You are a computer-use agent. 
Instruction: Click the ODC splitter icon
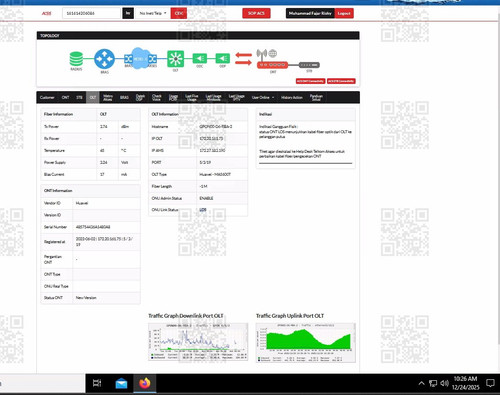click(x=199, y=58)
